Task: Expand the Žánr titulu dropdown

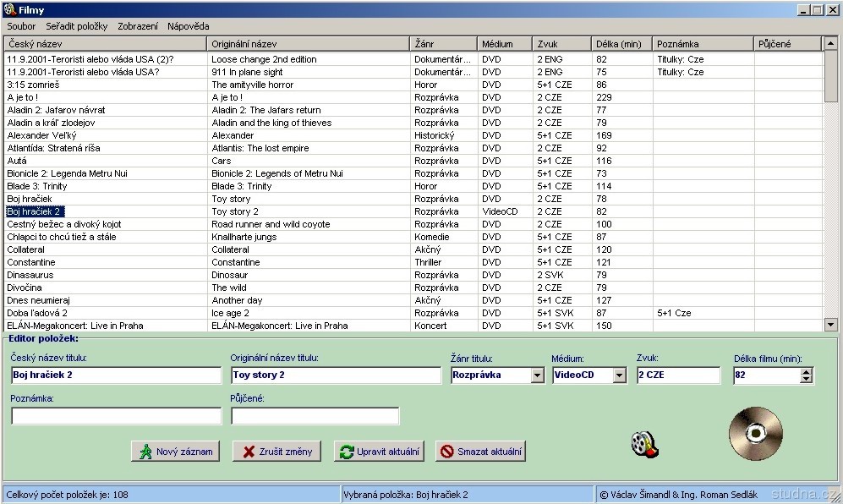Action: (x=537, y=375)
